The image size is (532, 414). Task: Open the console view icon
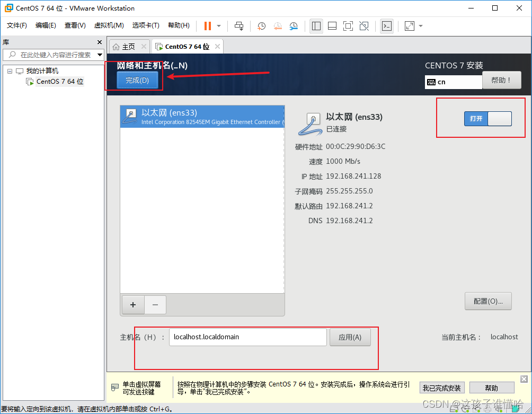(387, 26)
